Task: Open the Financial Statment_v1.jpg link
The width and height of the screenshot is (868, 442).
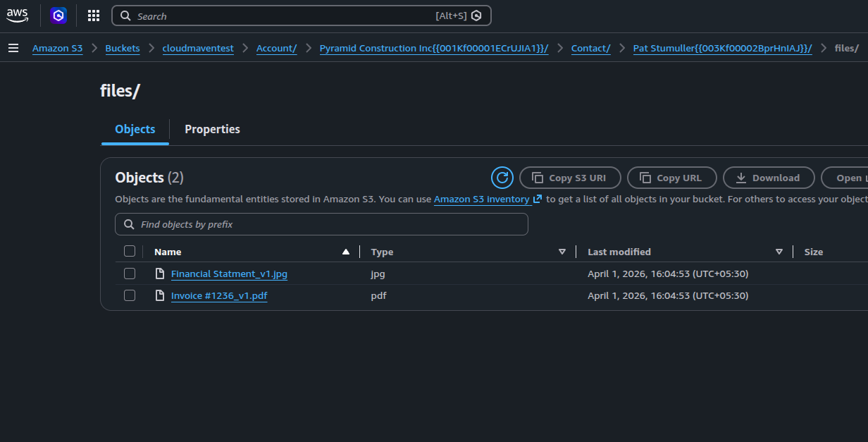Action: pyautogui.click(x=229, y=274)
